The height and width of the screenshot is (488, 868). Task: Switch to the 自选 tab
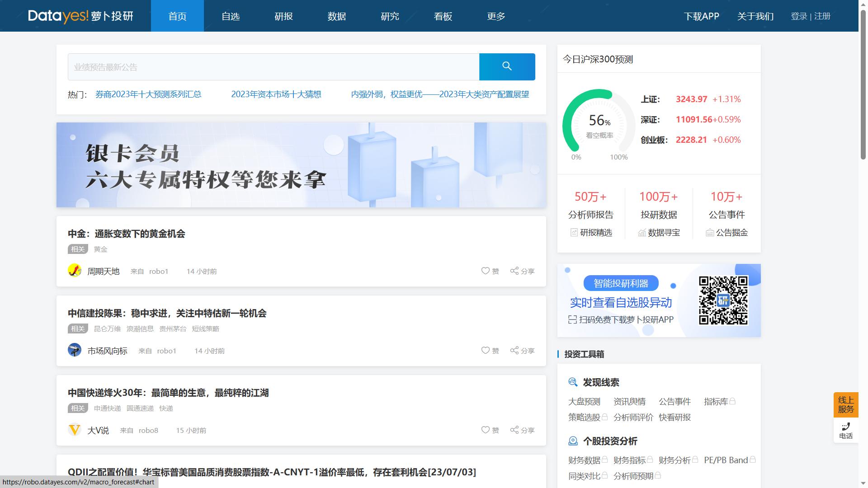[x=231, y=16]
